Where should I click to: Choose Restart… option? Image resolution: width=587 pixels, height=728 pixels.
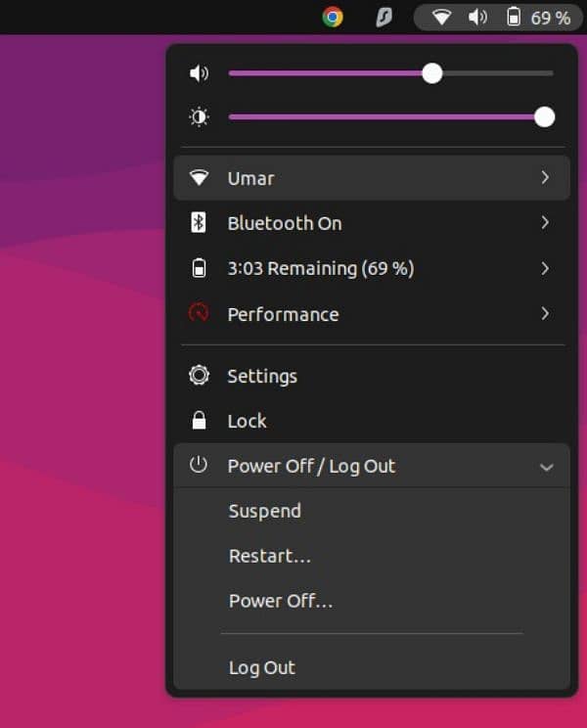click(x=269, y=556)
